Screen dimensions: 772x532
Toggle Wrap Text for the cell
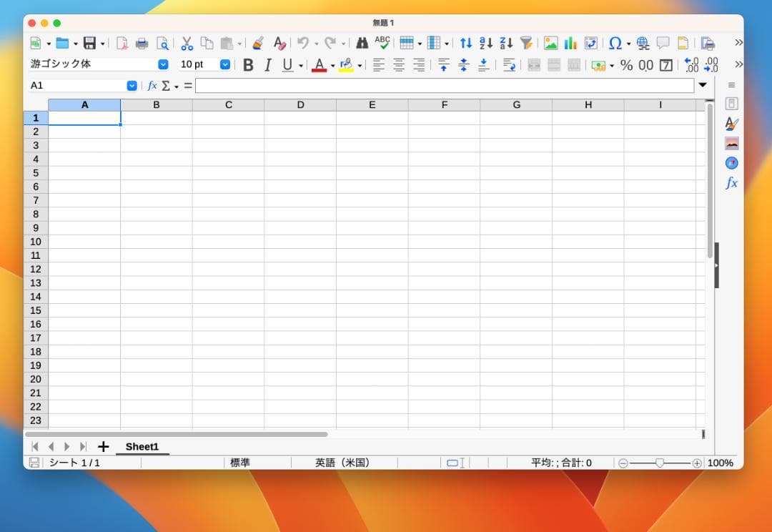pyautogui.click(x=509, y=65)
